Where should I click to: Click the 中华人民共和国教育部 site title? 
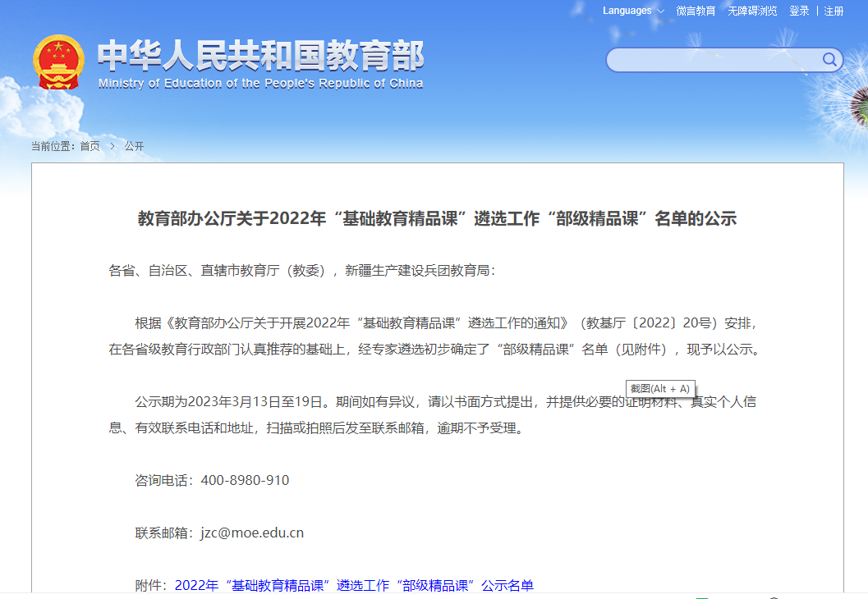[261, 55]
